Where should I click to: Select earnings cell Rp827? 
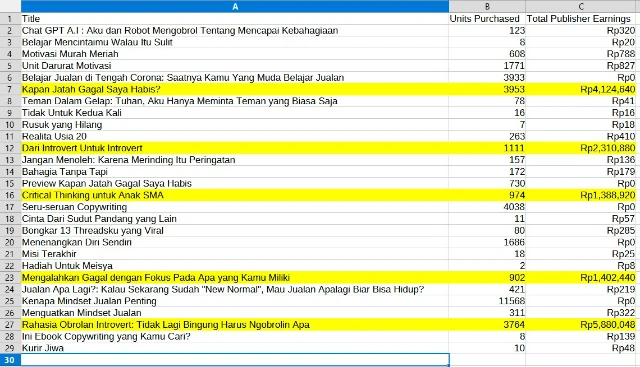[582, 66]
